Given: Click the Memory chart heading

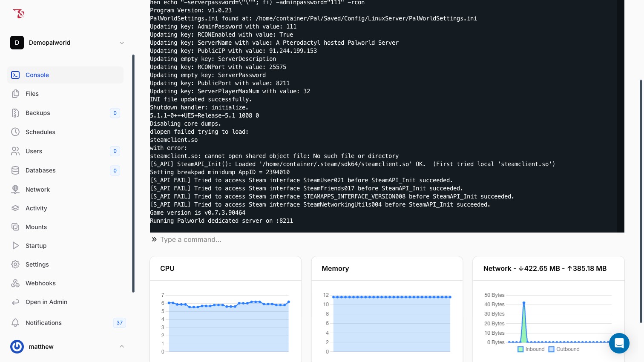Looking at the screenshot, I should point(335,268).
